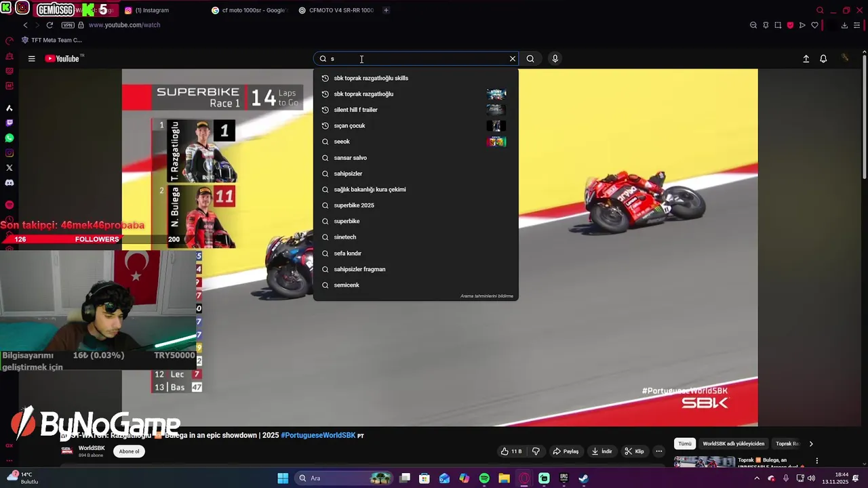Open the YouTube upload/create icon
Image resolution: width=868 pixels, height=488 pixels.
tap(806, 59)
